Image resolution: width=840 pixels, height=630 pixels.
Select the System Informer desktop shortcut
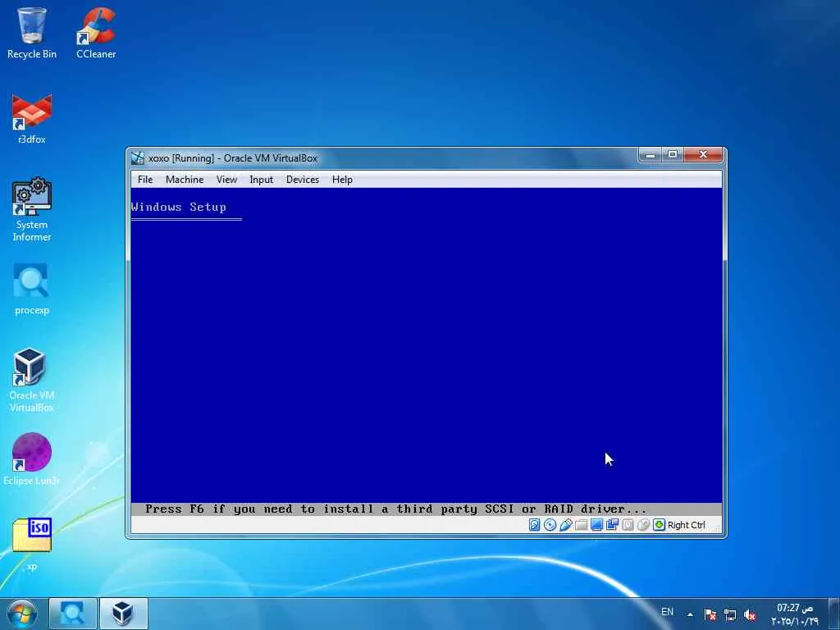32,209
